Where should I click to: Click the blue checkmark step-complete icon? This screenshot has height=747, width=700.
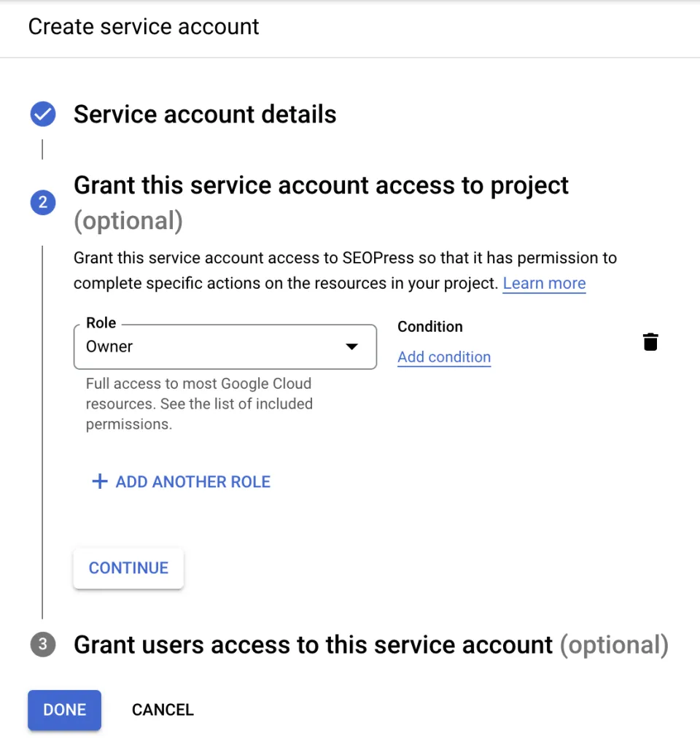(x=42, y=115)
